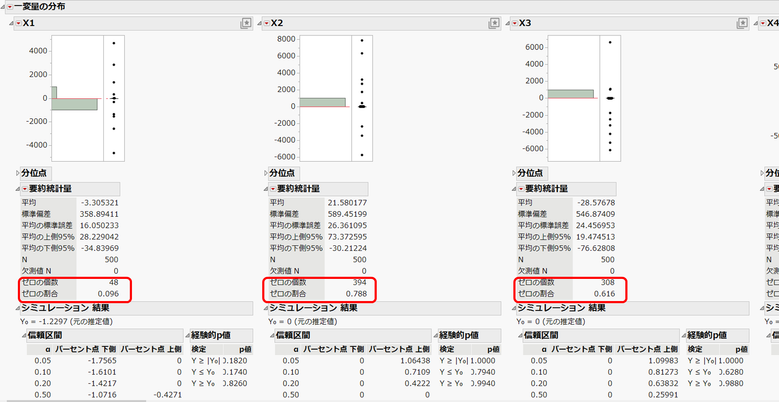This screenshot has width=779, height=402.
Task: Collapse the 経験的p値 table under X2
Action: point(436,335)
